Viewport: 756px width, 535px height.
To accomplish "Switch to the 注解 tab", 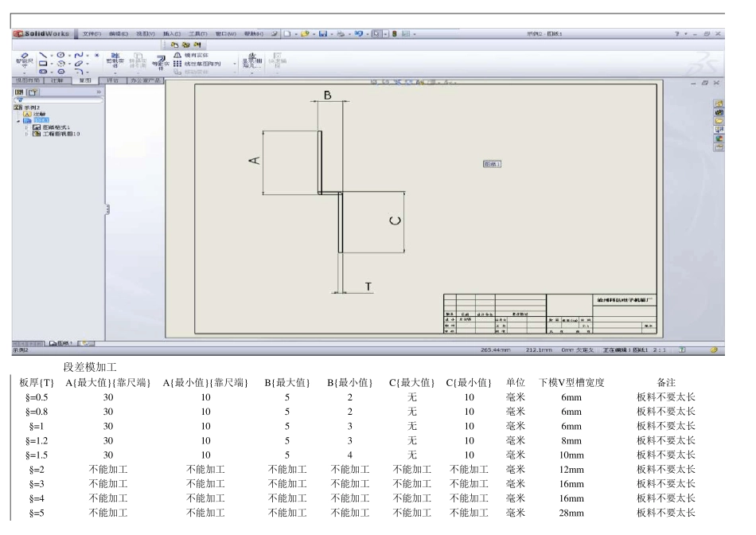I will 56,80.
